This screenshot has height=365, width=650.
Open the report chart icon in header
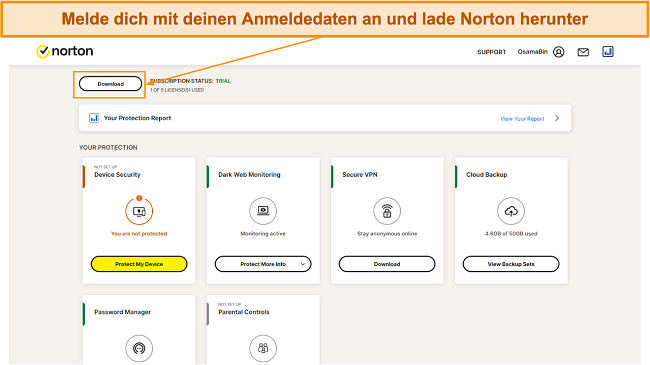coord(608,51)
